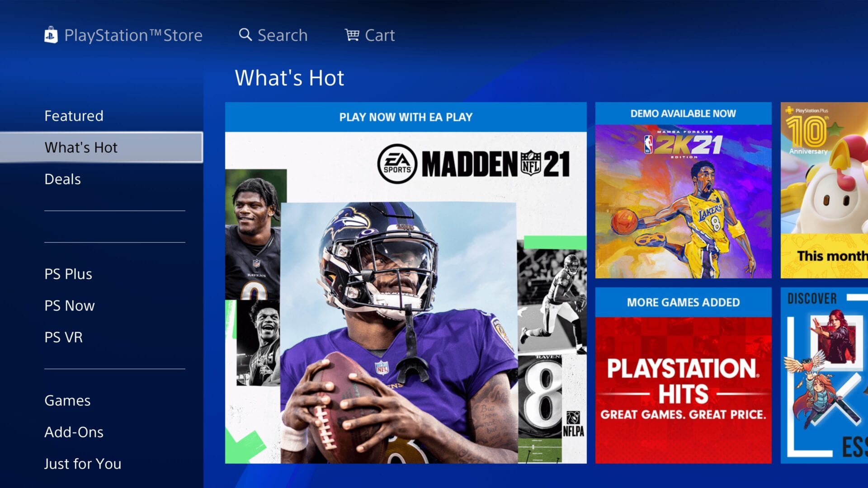
Task: Click the NFLPA logo on Madden tile
Action: (x=573, y=424)
